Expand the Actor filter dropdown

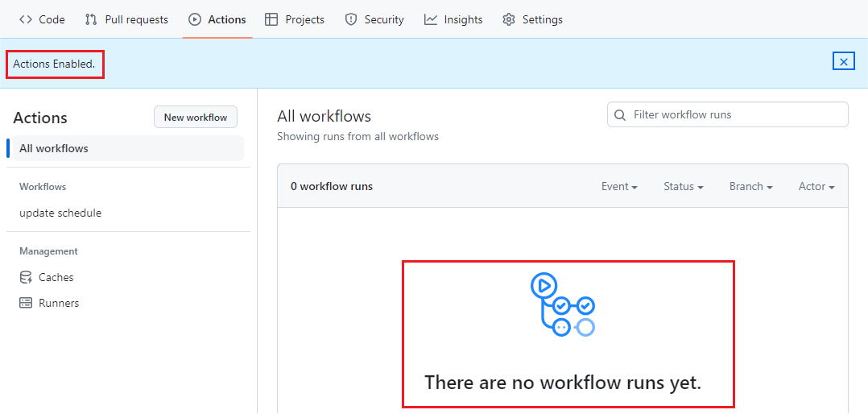816,186
